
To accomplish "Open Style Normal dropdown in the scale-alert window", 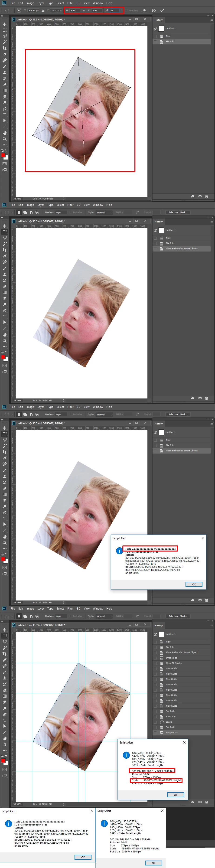I will [104, 414].
